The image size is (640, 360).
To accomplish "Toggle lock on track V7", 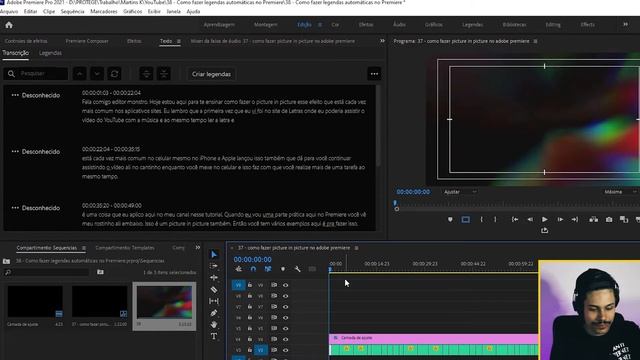I will 250,307.
